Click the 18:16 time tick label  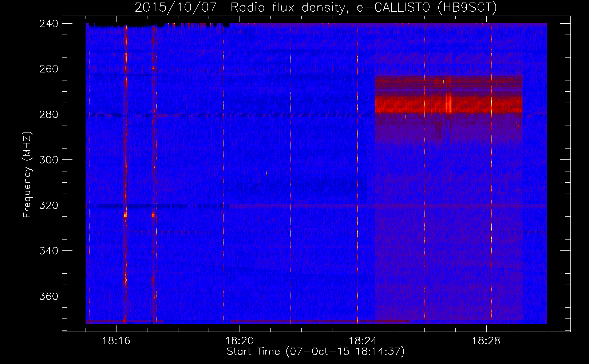pyautogui.click(x=116, y=341)
